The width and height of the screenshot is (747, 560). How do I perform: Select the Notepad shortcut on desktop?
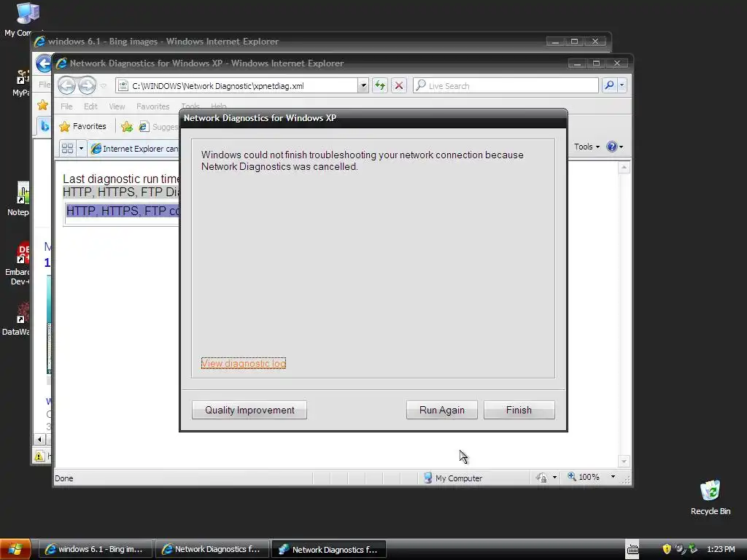[x=18, y=199]
